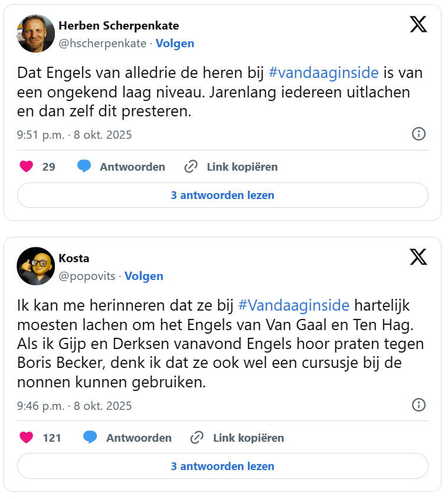Viewport: 448px width, 499px height.
Task: Like Herben Scherpenkate's tweet with the heart
Action: coord(26,167)
